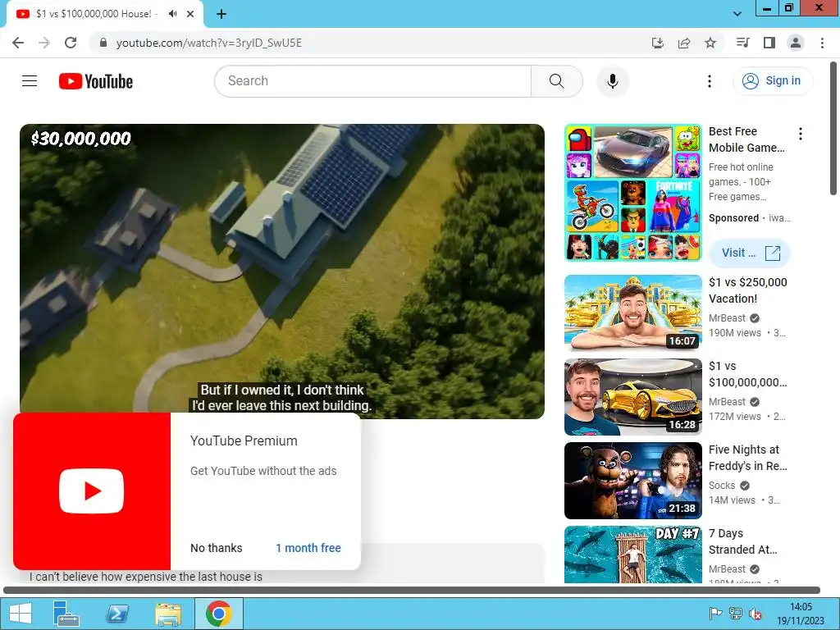Click the Sign in button

tap(773, 81)
